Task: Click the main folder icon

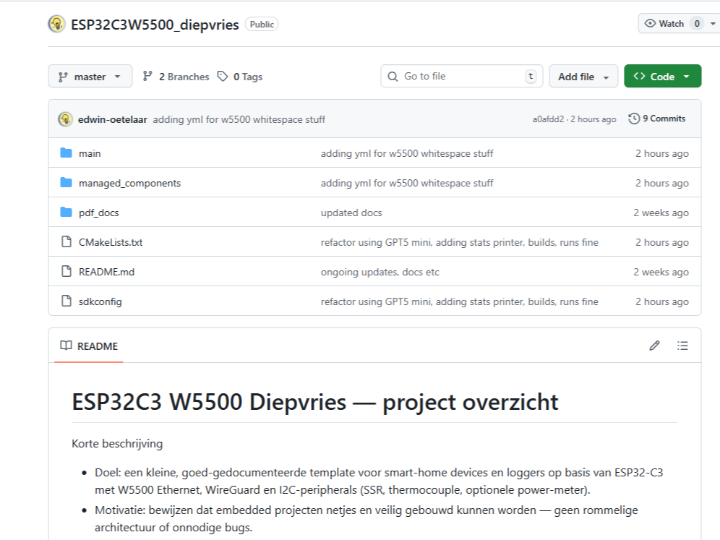Action: [66, 153]
